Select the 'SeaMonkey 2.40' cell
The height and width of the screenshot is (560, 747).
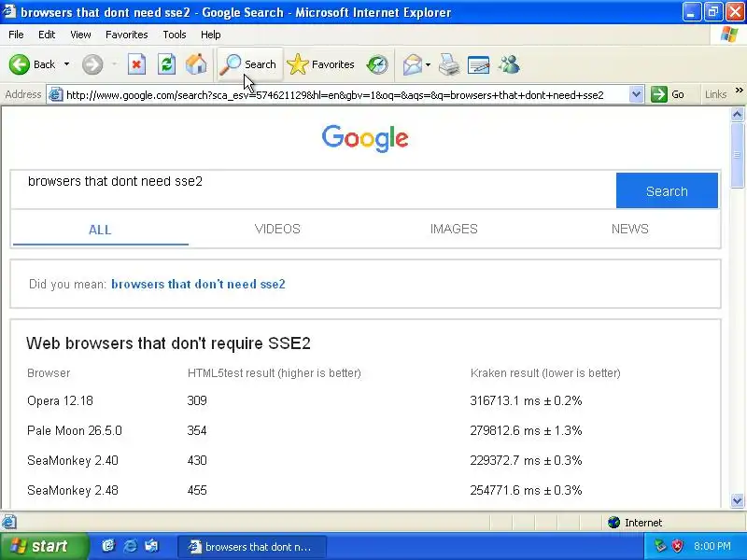[73, 461]
